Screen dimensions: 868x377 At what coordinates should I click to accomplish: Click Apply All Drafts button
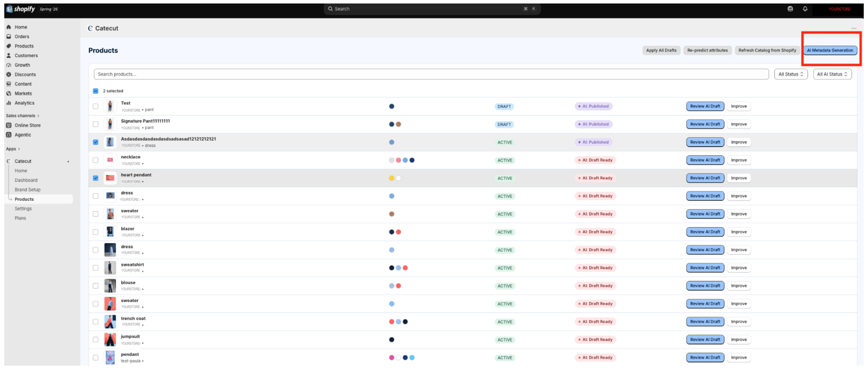click(661, 50)
